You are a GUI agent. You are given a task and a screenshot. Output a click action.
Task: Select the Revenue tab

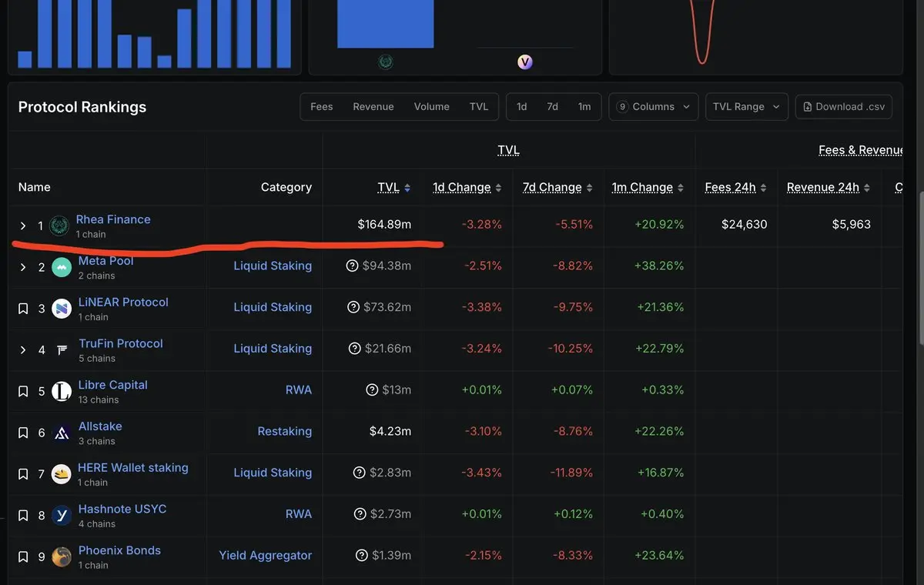point(373,107)
